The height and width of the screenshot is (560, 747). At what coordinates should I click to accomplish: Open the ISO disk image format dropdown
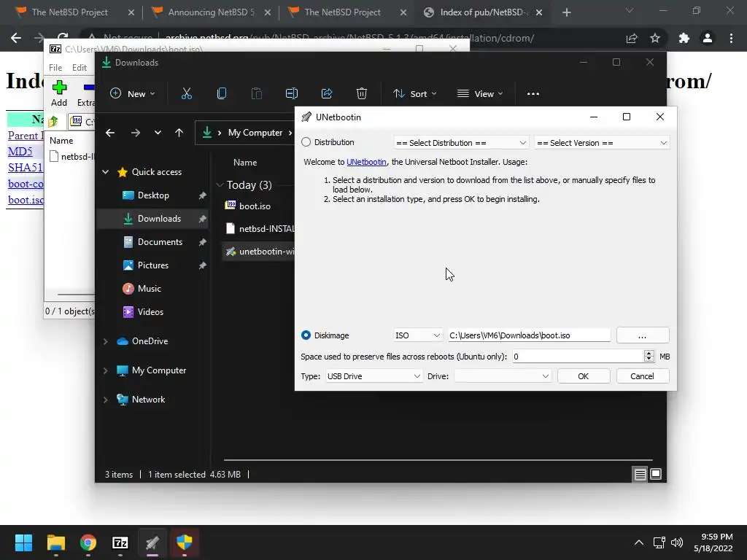417,335
